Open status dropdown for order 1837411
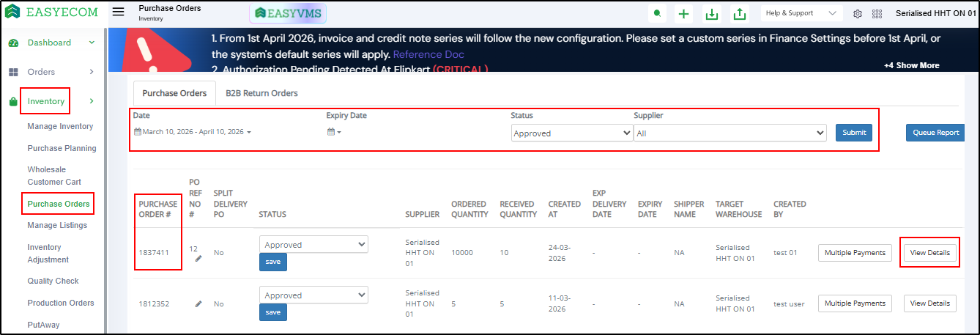Viewport: 980px width, 335px height. (313, 245)
